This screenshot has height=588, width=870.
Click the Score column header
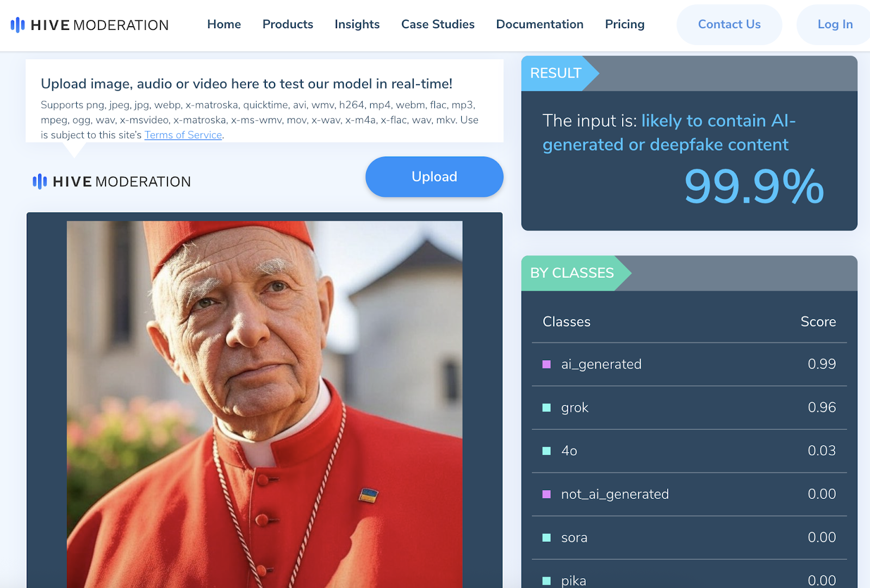pyautogui.click(x=818, y=322)
